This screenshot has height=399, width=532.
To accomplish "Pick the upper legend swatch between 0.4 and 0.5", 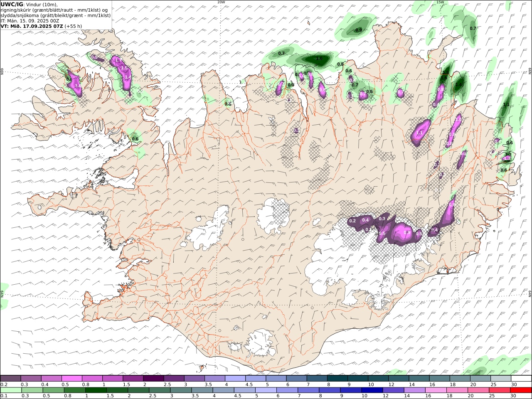I will coord(51,378).
